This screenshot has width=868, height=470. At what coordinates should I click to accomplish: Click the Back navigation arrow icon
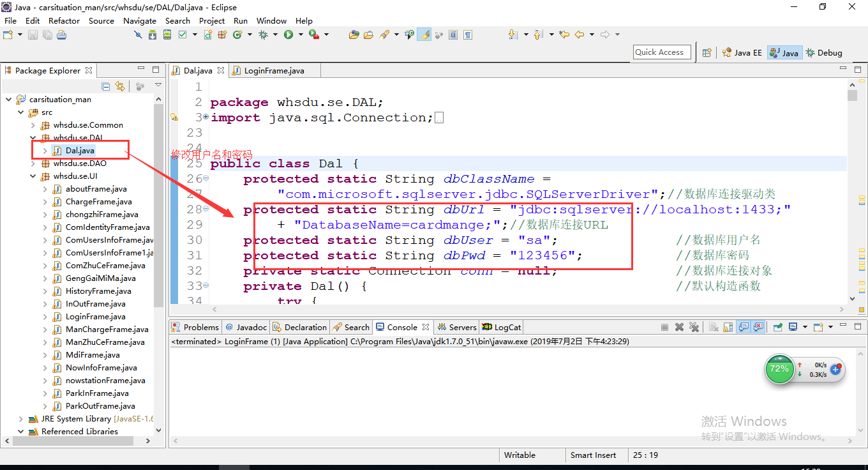[x=580, y=34]
